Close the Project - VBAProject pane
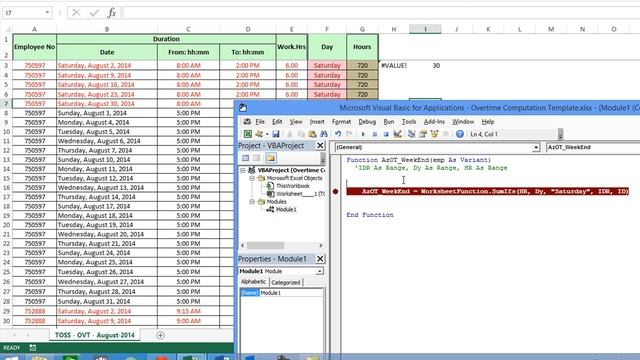This screenshot has width=640, height=360. coord(320,146)
